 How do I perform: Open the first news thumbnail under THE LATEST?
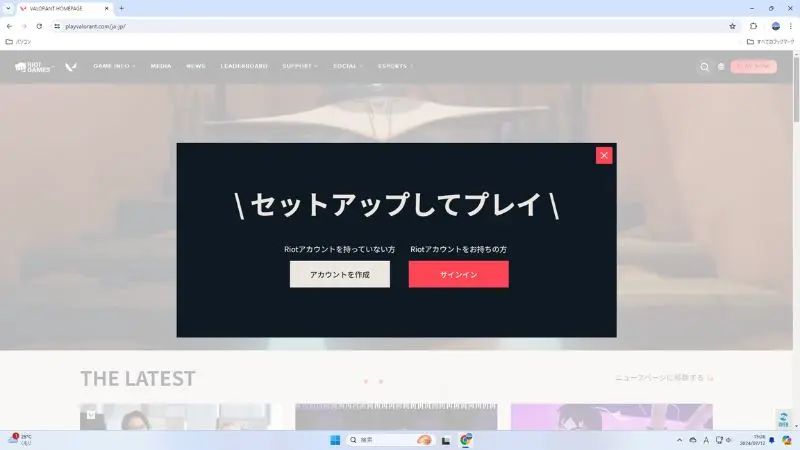[x=181, y=416]
